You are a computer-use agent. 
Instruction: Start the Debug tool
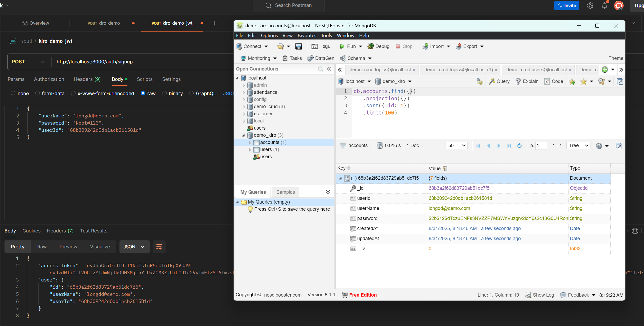[x=379, y=46]
